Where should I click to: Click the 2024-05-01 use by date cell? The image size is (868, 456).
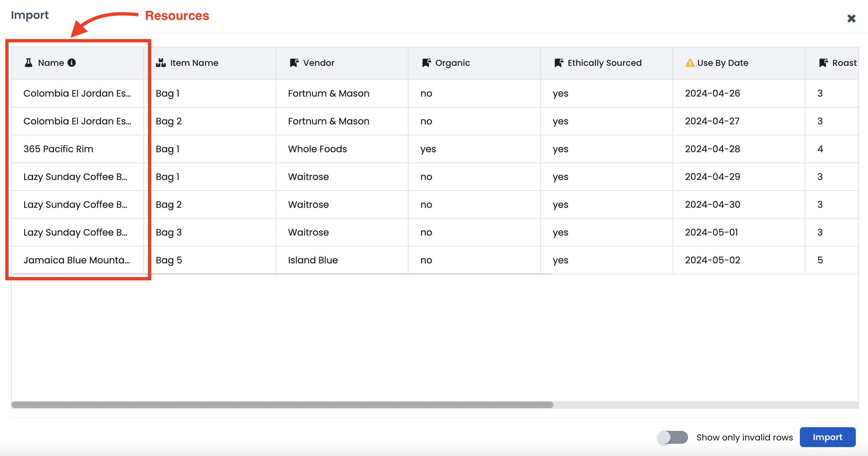click(x=711, y=232)
